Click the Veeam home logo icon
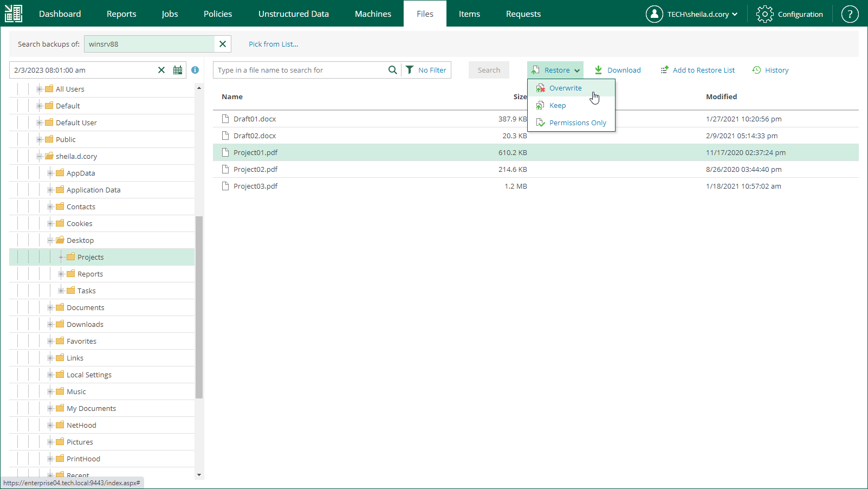 point(14,14)
